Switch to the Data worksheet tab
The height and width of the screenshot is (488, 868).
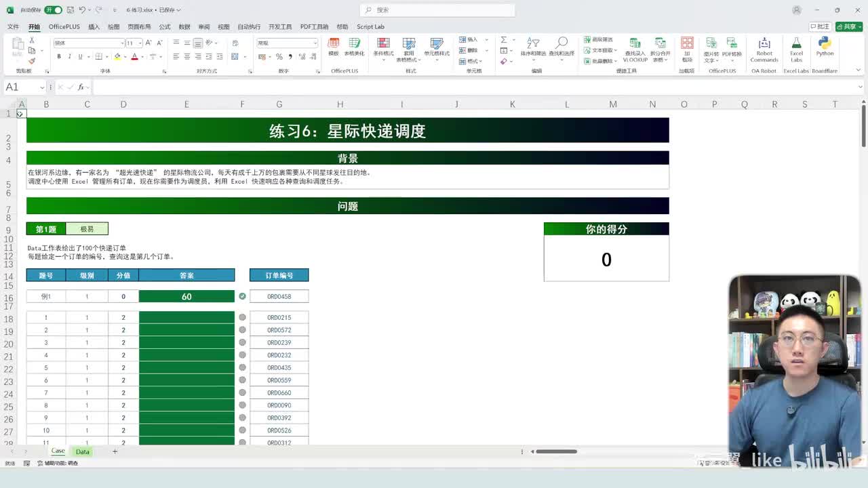pyautogui.click(x=83, y=451)
